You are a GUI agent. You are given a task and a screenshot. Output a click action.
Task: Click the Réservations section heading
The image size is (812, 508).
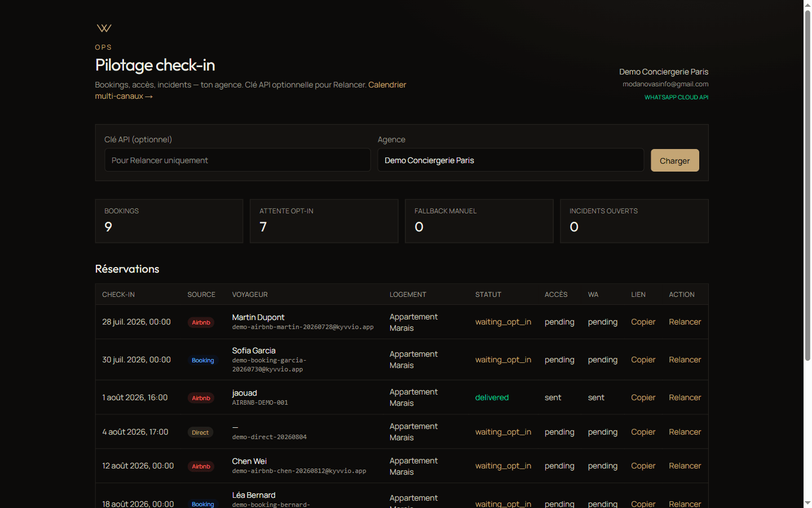point(127,269)
